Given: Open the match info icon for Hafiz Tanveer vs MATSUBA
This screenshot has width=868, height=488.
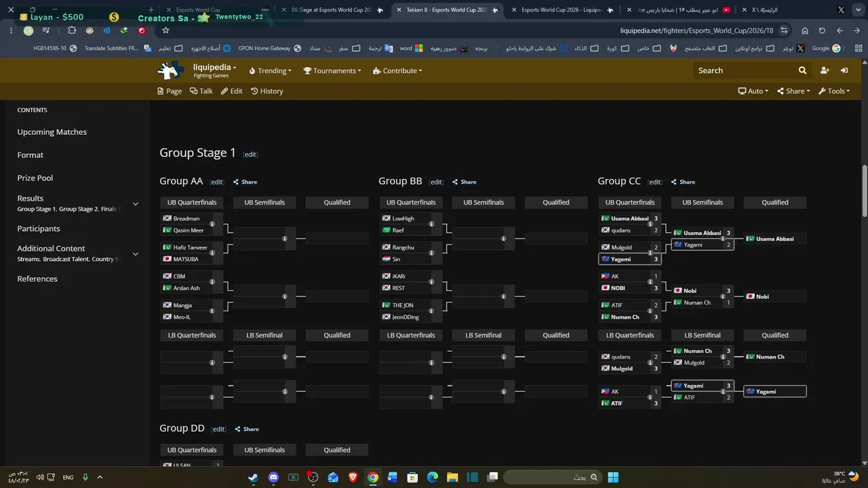Looking at the screenshot, I should point(212,253).
